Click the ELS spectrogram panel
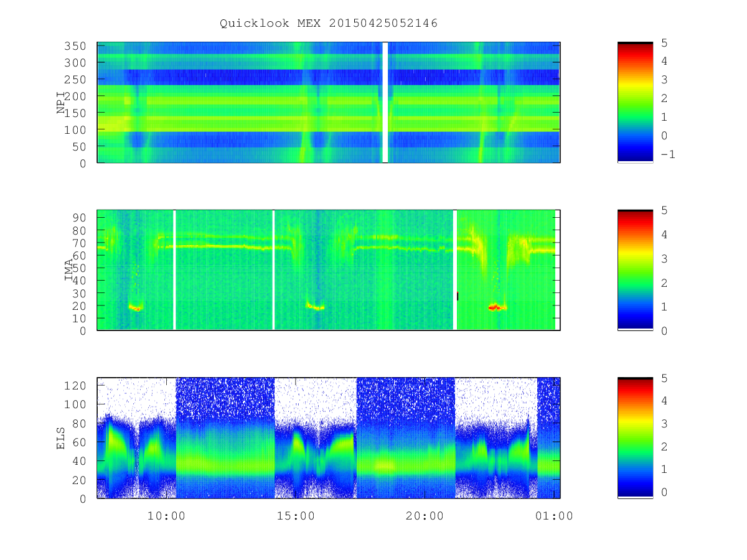 pos(329,438)
